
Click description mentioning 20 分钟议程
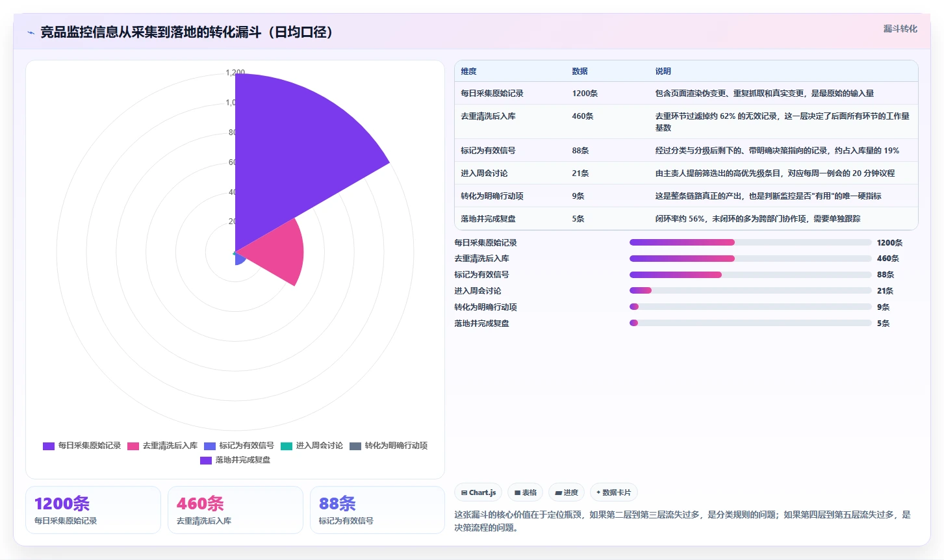point(774,173)
